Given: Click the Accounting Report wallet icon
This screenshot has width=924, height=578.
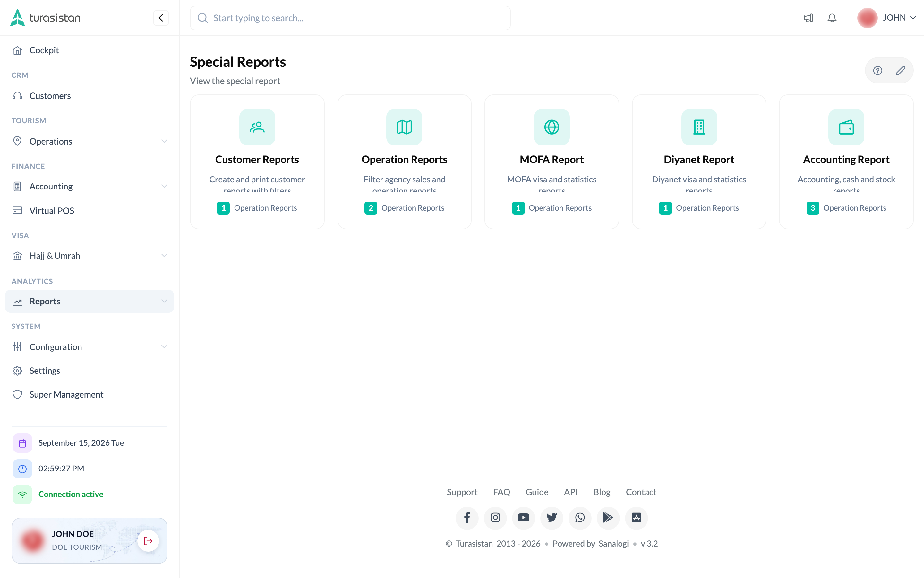Looking at the screenshot, I should coord(846,127).
